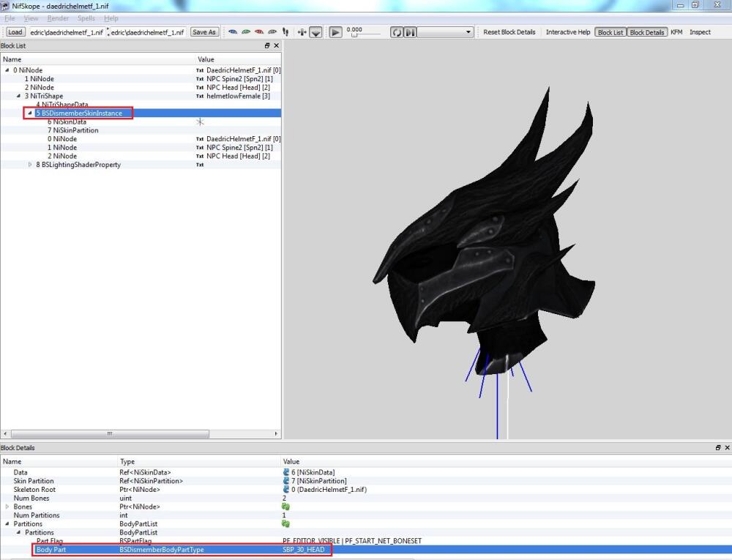Click the Save As button
Screen dimensions: 732x560
pyautogui.click(x=204, y=32)
